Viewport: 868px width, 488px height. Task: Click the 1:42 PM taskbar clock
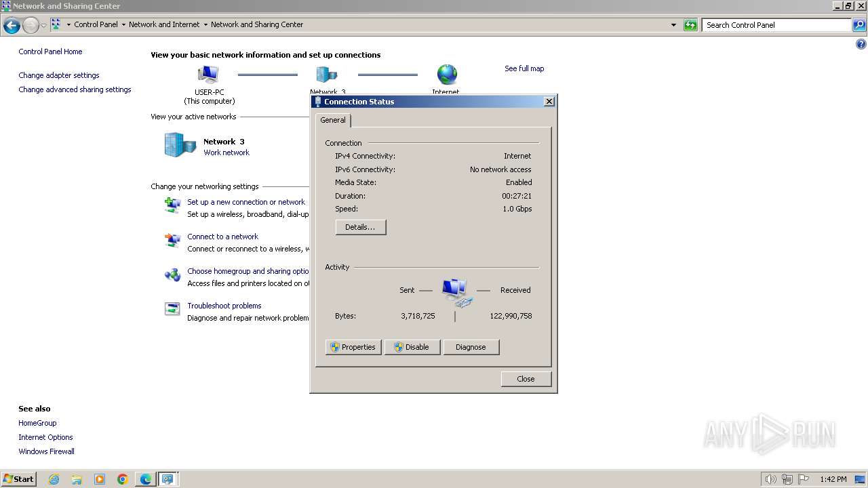coord(833,479)
